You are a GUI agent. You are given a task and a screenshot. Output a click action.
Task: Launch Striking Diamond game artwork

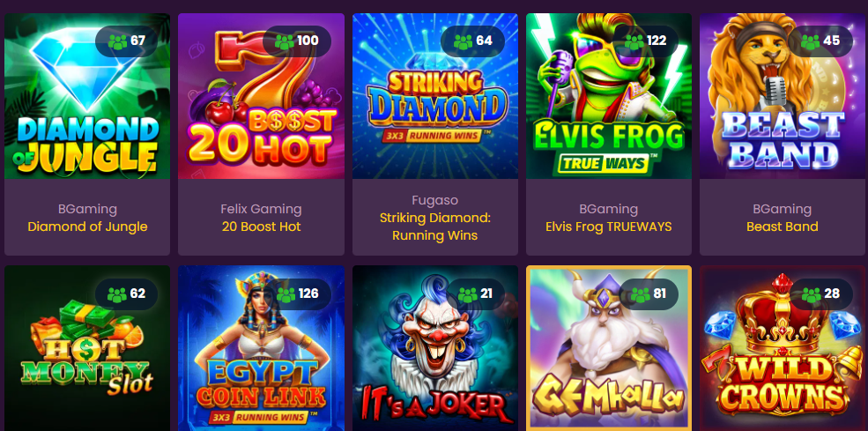click(435, 96)
